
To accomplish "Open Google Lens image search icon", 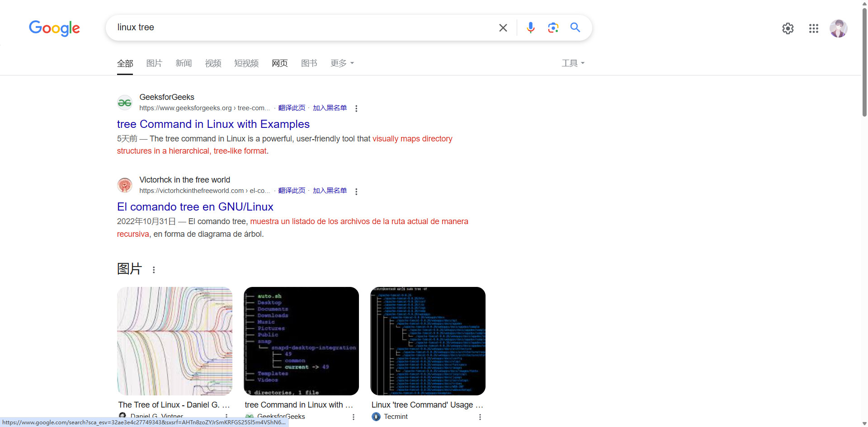I will pos(553,28).
